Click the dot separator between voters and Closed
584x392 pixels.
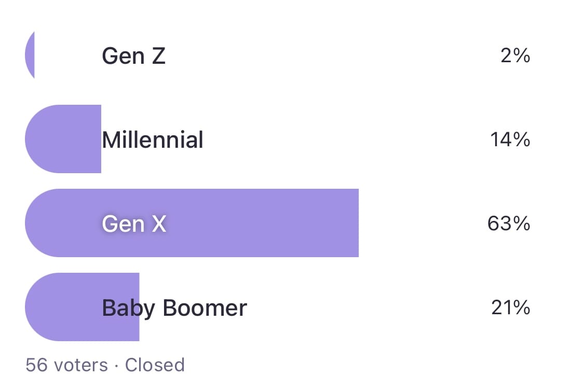pos(117,366)
